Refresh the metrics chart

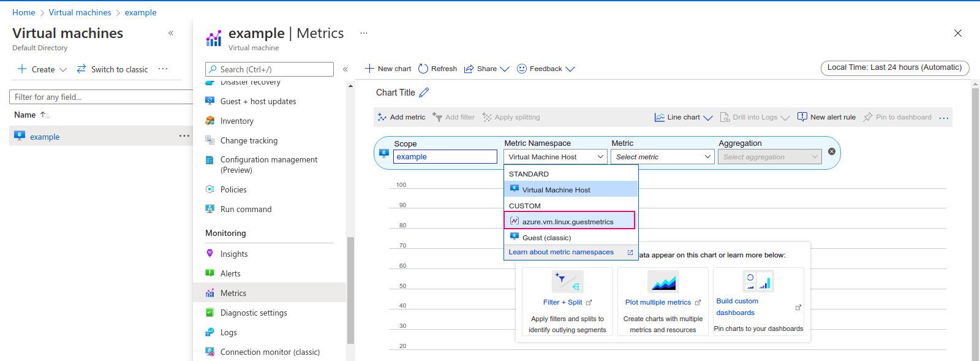click(437, 69)
